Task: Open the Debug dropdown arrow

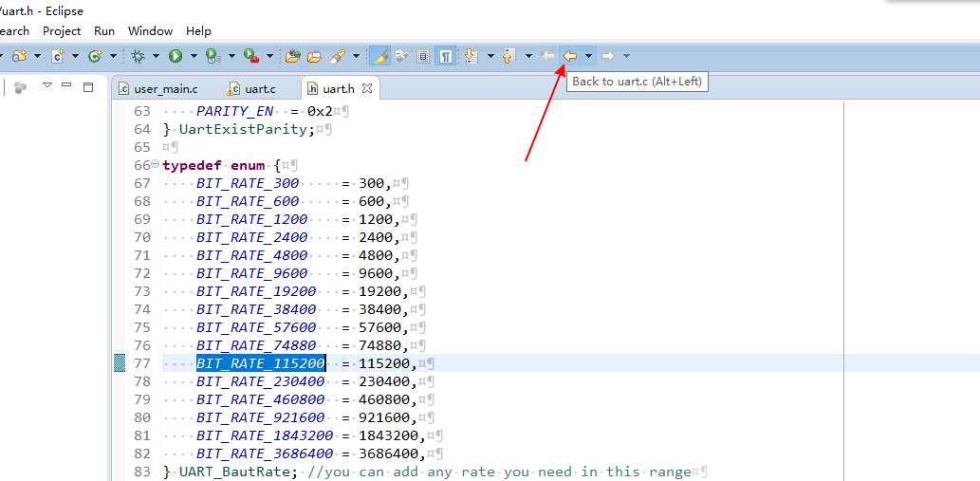Action: pyautogui.click(x=156, y=56)
